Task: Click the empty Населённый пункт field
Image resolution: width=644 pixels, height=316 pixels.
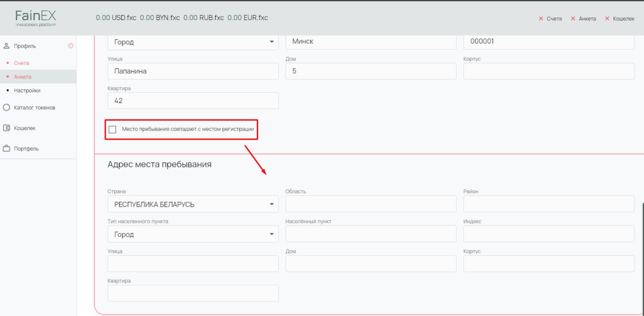Action: (371, 234)
